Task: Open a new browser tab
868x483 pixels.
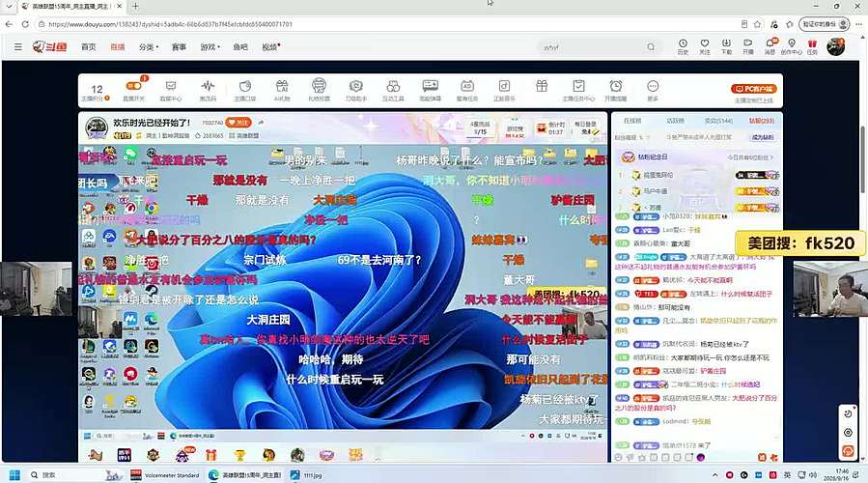Action: (x=135, y=6)
